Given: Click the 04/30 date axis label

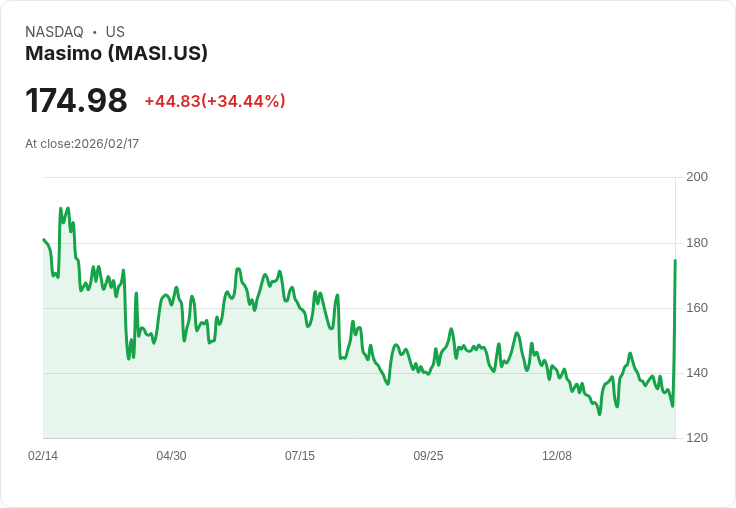Looking at the screenshot, I should coord(171,455).
